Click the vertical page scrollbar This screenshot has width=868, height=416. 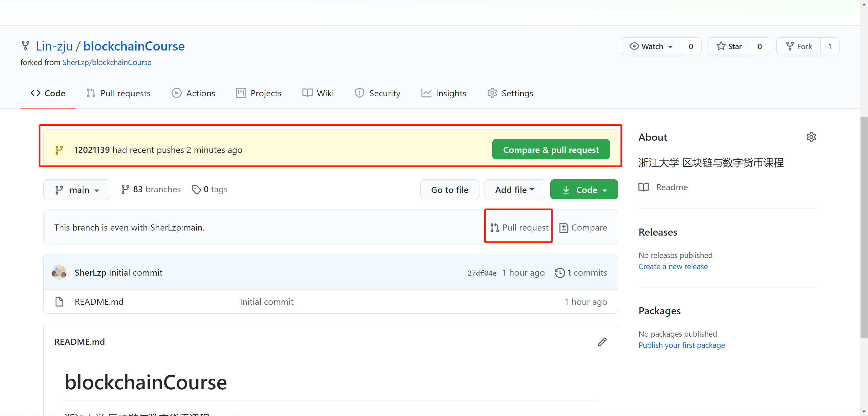[864, 227]
